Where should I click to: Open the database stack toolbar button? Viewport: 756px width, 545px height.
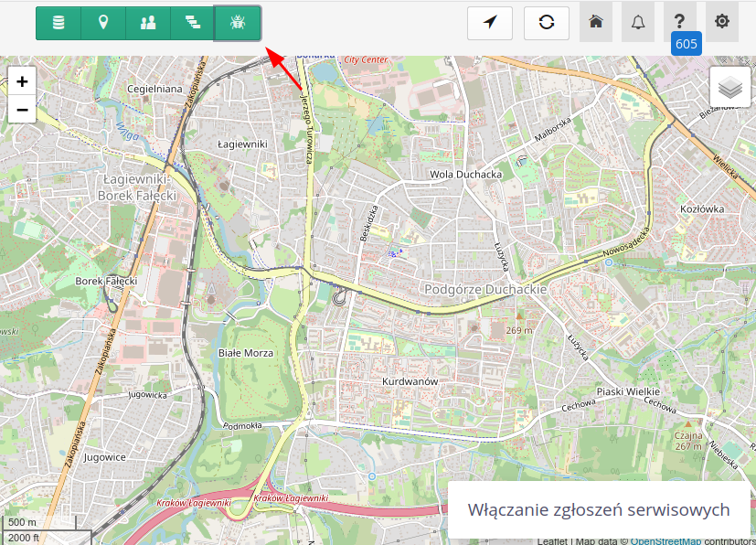coord(59,23)
